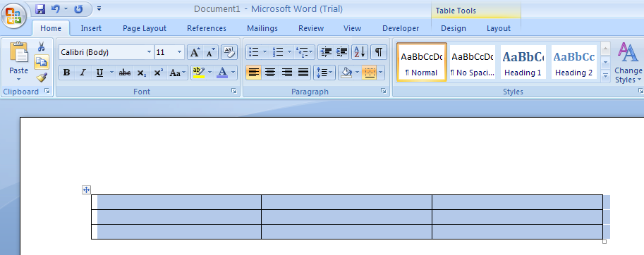The image size is (644, 255).
Task: Open font color dropdown arrow
Action: pos(233,73)
